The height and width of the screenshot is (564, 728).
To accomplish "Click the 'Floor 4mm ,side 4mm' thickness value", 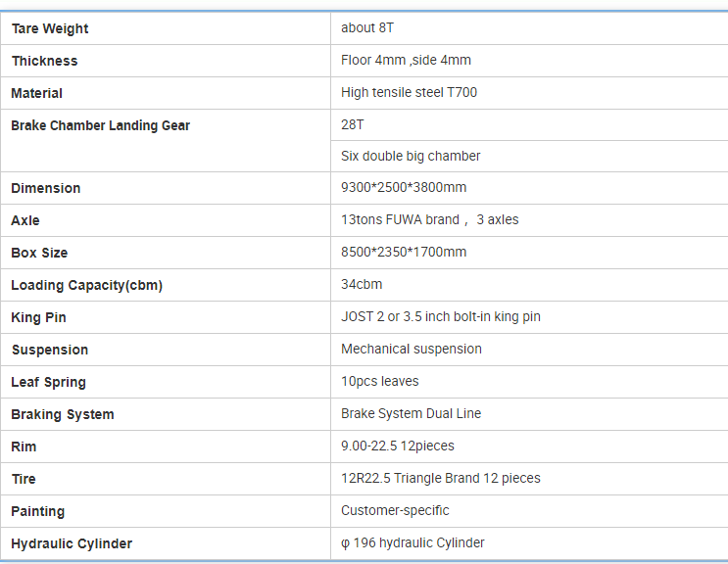I will (x=406, y=60).
